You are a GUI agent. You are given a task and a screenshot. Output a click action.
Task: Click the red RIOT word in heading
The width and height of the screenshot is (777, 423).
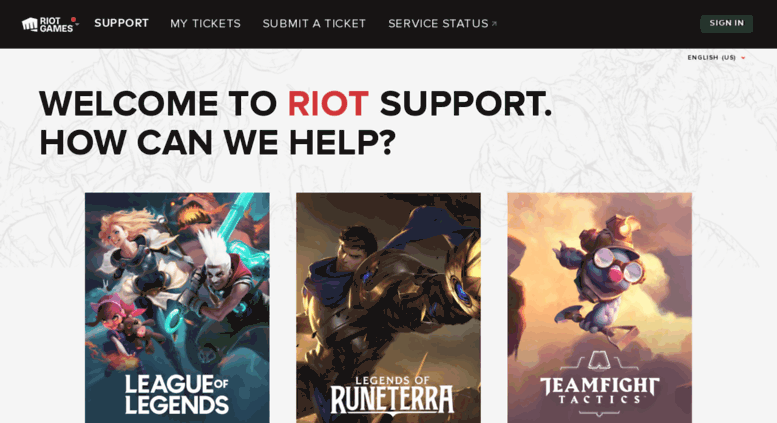click(328, 104)
